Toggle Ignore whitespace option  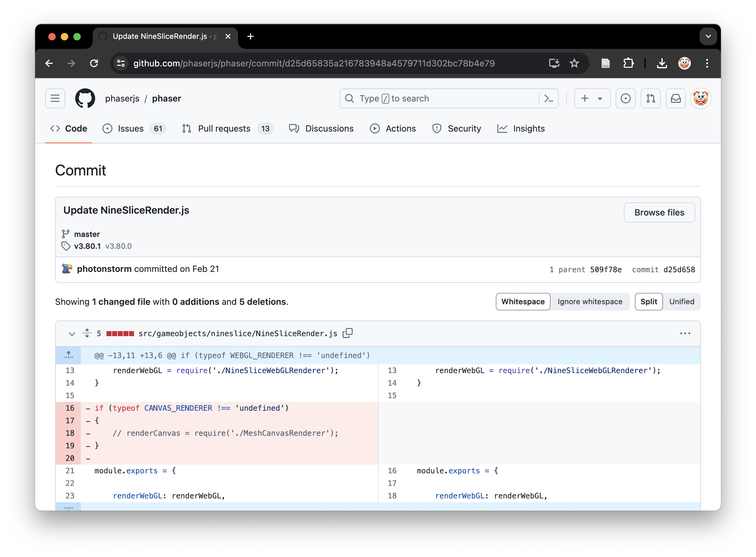pyautogui.click(x=590, y=302)
